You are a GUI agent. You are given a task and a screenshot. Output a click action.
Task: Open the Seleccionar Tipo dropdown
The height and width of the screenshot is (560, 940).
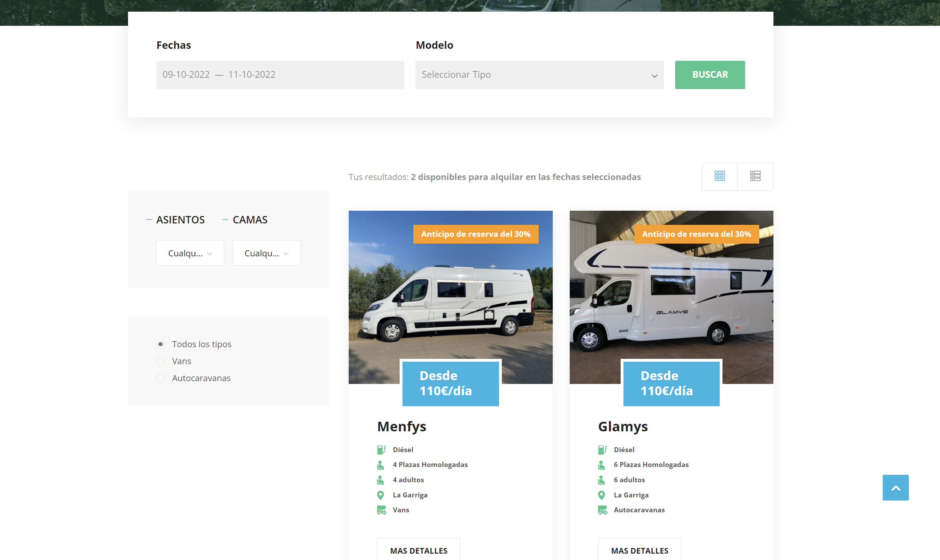pos(539,75)
